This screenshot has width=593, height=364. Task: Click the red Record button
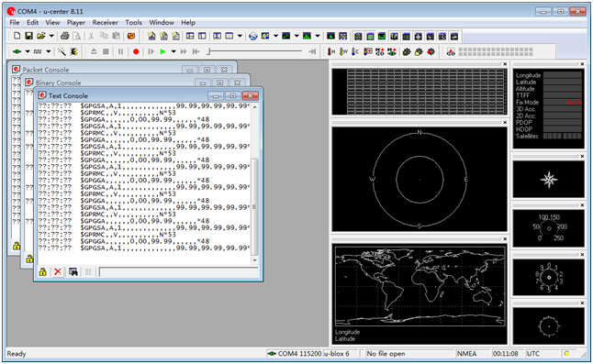point(136,51)
